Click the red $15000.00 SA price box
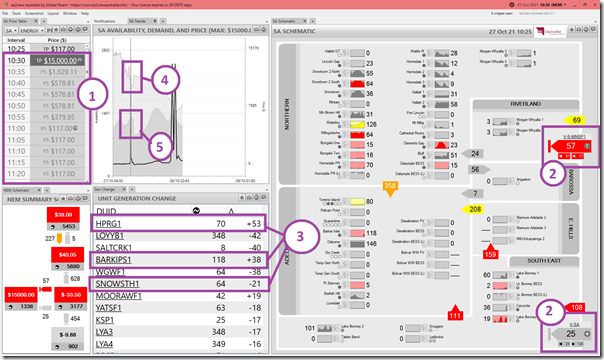This screenshot has width=604, height=360. coord(21,295)
